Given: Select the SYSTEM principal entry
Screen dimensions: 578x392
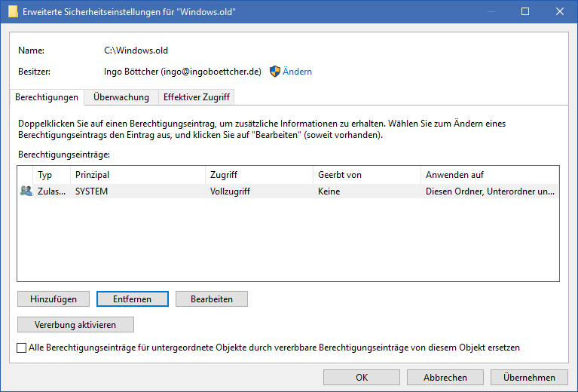Looking at the screenshot, I should coord(91,191).
